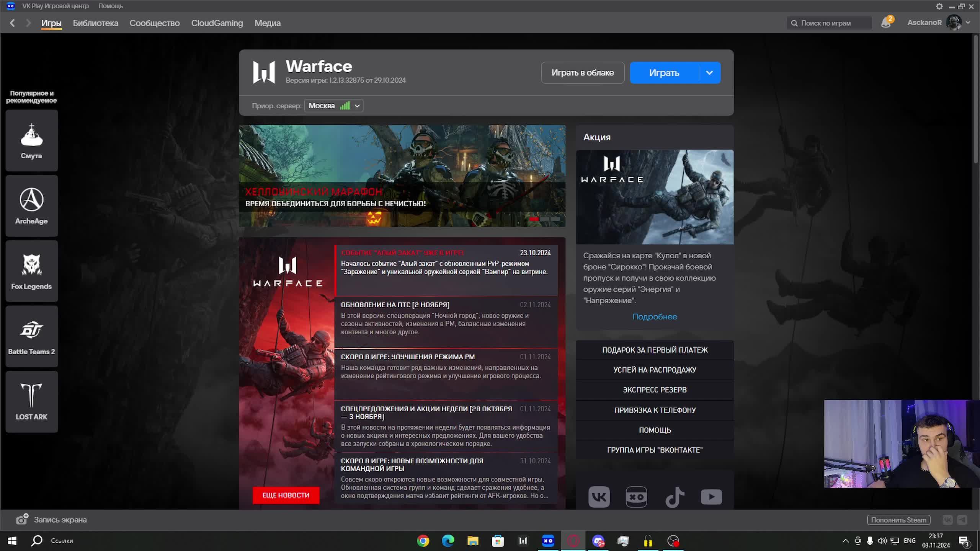980x551 pixels.
Task: Open Warface YouTube channel icon
Action: coord(711,496)
